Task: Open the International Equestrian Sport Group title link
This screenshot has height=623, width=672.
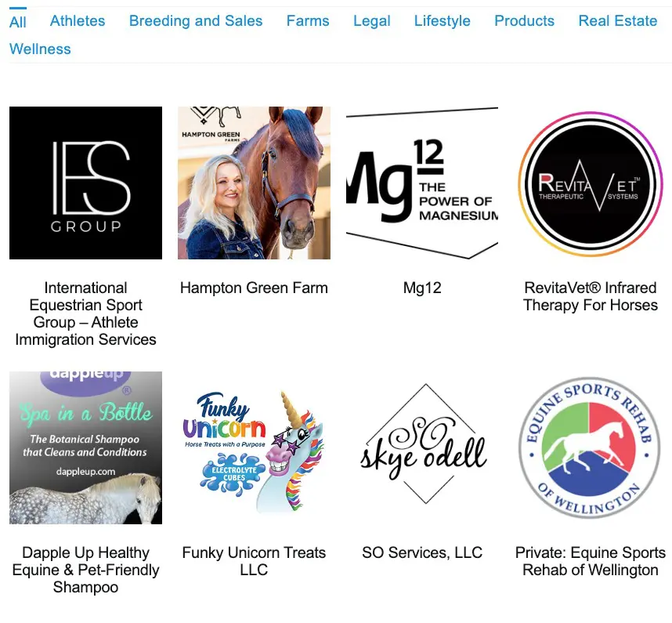Action: (85, 313)
